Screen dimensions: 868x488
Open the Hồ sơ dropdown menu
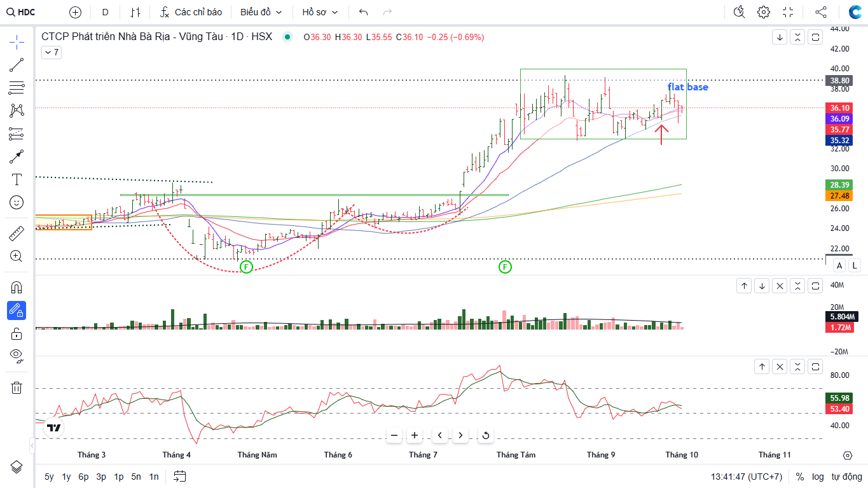320,12
